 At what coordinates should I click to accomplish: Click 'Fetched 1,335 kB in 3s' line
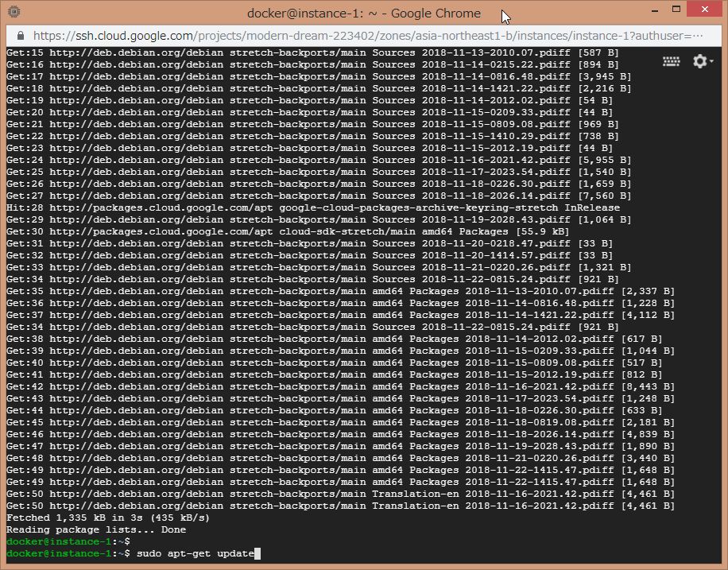pyautogui.click(x=108, y=518)
